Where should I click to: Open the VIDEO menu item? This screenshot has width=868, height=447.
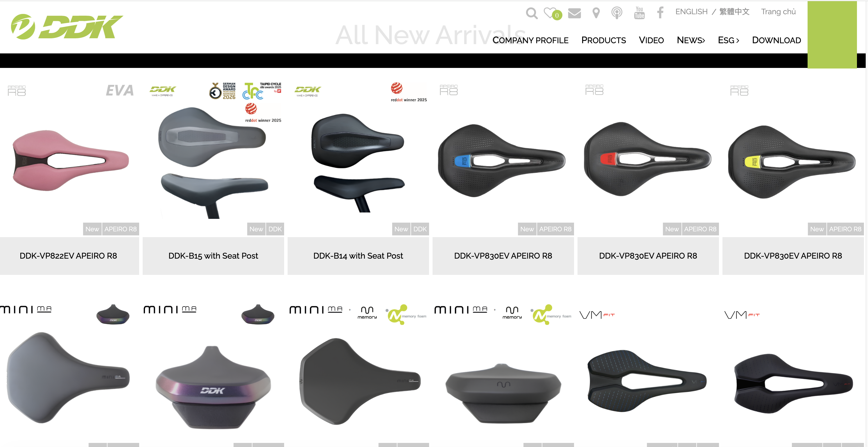pyautogui.click(x=651, y=40)
